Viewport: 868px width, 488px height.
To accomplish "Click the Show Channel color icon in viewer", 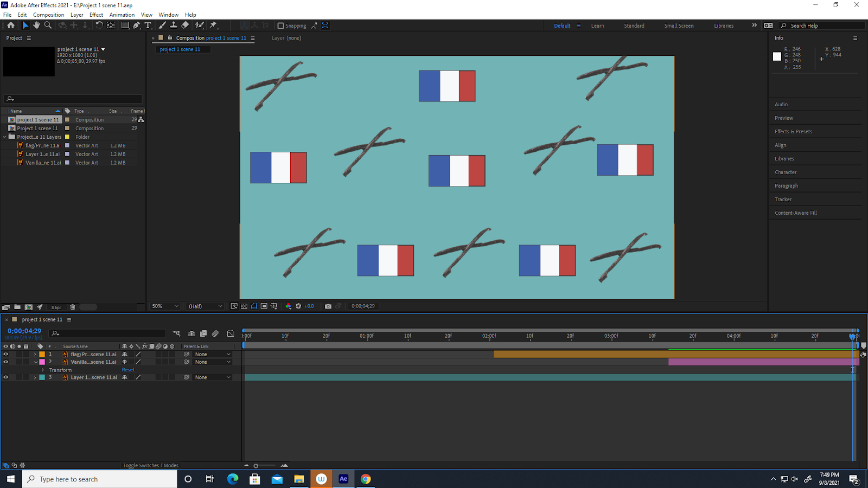I will 288,306.
